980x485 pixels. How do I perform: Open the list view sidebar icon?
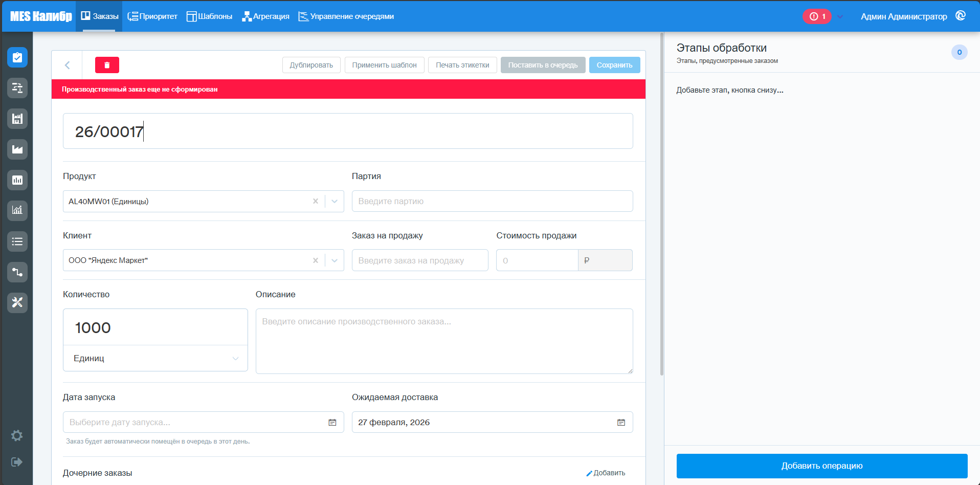pos(17,241)
